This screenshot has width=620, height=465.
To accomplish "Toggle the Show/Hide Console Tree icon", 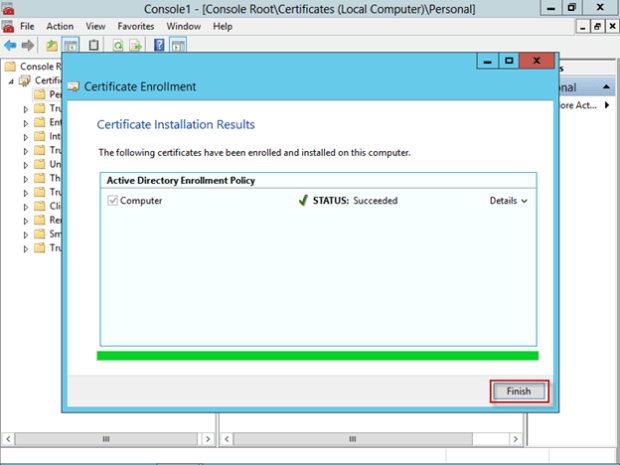I will coord(71,45).
